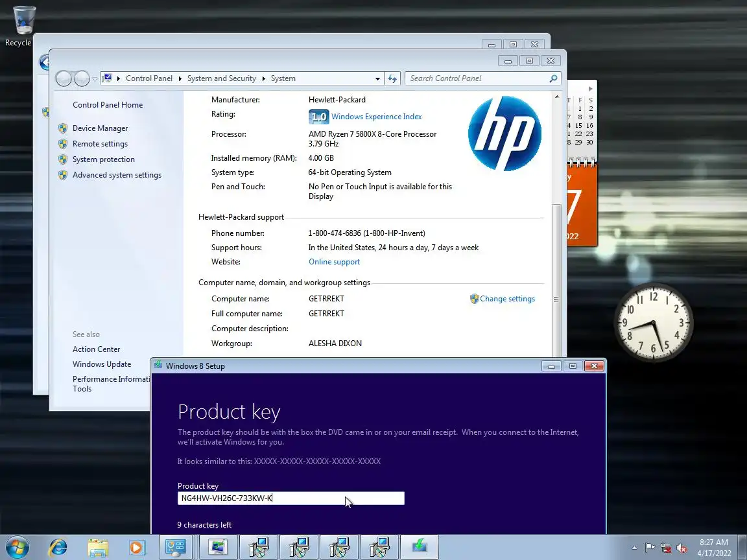Image resolution: width=747 pixels, height=560 pixels.
Task: Open System protection link
Action: 103,159
